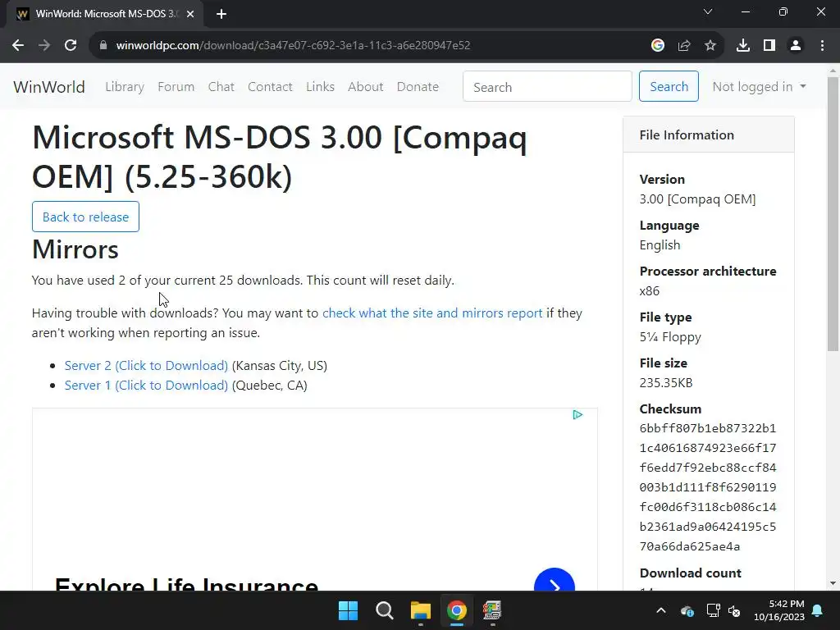Open Chrome profile menu

pos(796,46)
